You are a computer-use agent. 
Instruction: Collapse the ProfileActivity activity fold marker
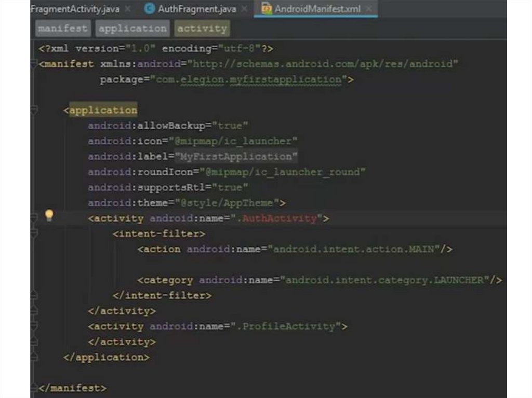34,326
